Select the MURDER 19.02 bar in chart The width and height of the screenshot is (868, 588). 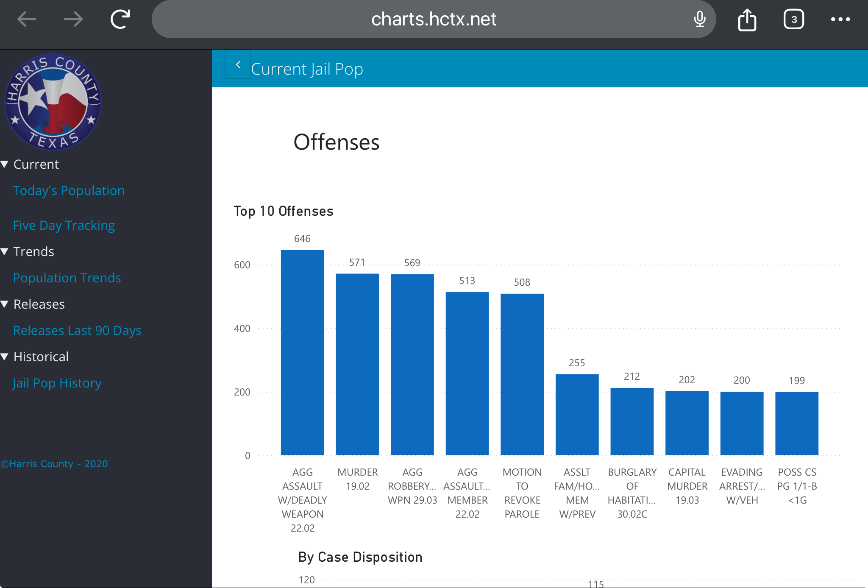tap(357, 365)
